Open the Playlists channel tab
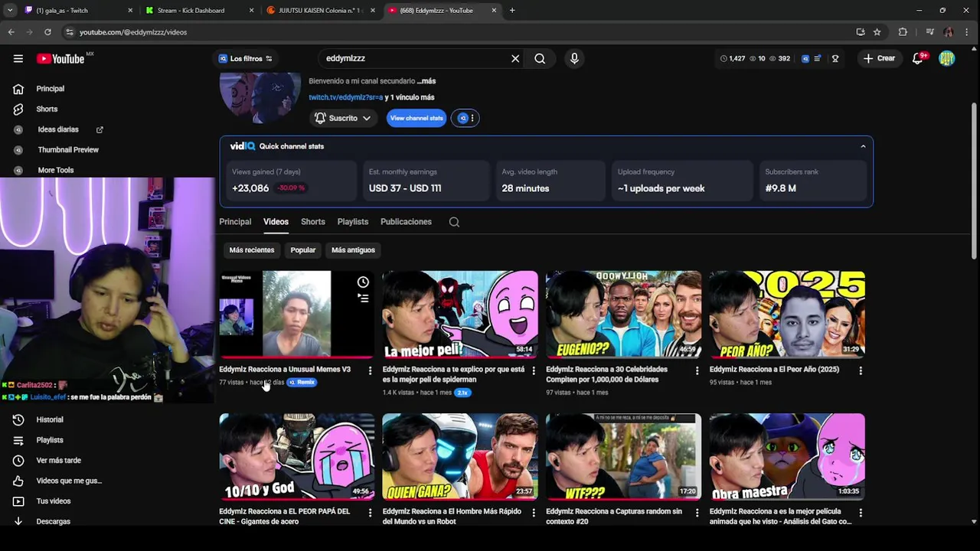The width and height of the screenshot is (980, 551). 353,221
